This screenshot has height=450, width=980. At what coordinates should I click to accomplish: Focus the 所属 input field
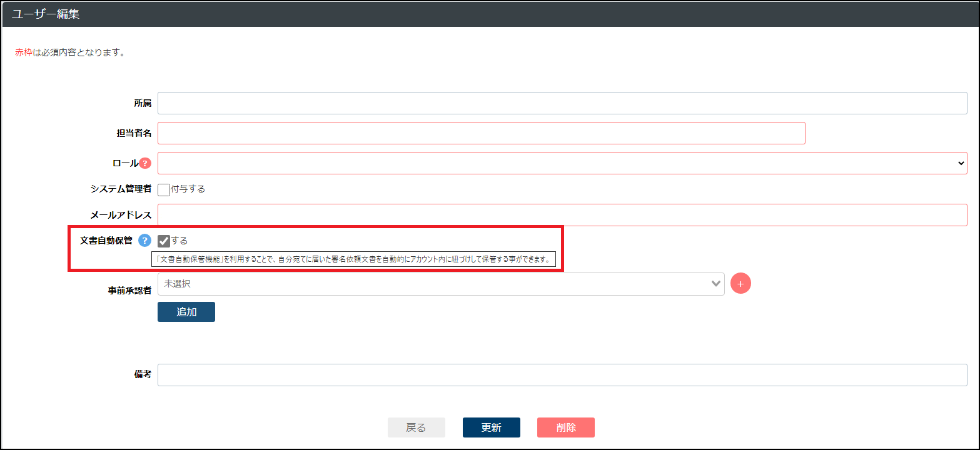click(x=562, y=103)
